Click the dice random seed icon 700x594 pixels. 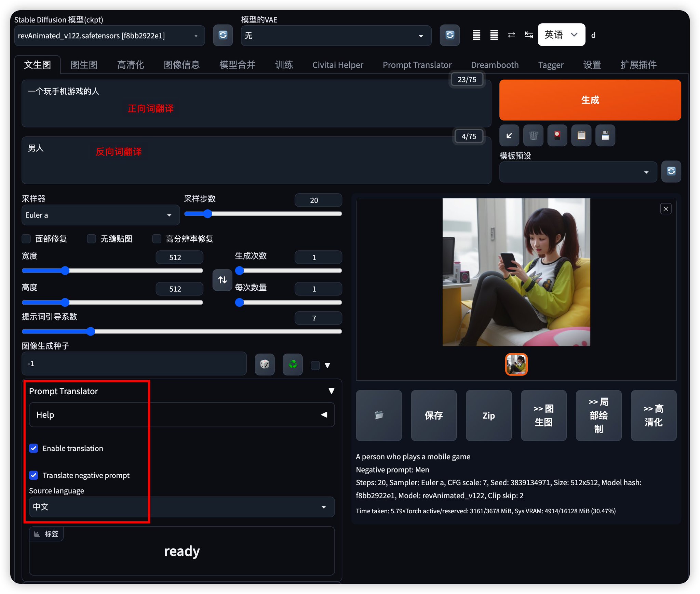tap(265, 364)
